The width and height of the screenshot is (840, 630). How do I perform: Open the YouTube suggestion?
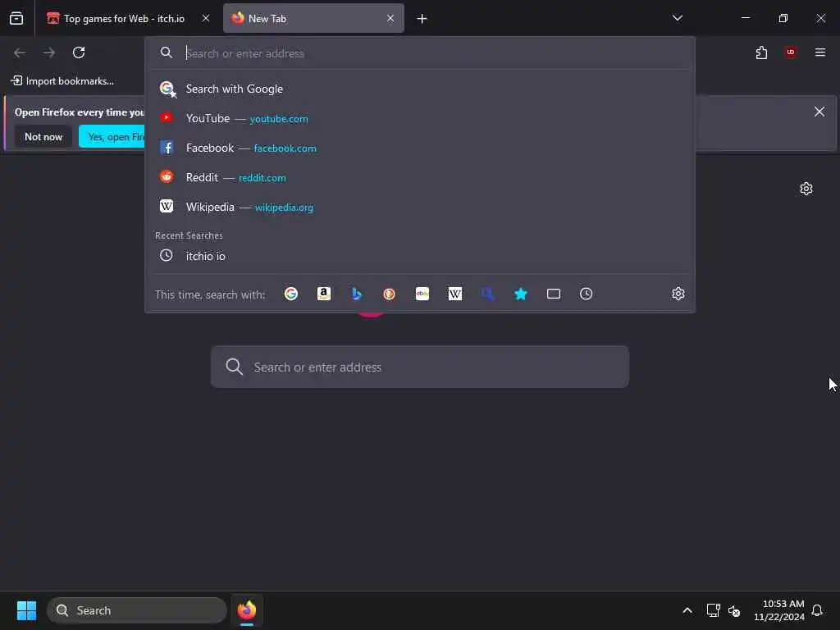coord(420,118)
